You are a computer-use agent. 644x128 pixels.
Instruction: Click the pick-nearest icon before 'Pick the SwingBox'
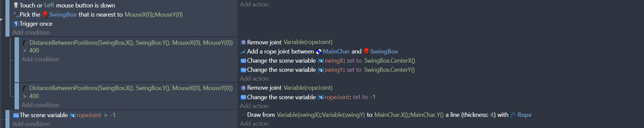pos(16,15)
